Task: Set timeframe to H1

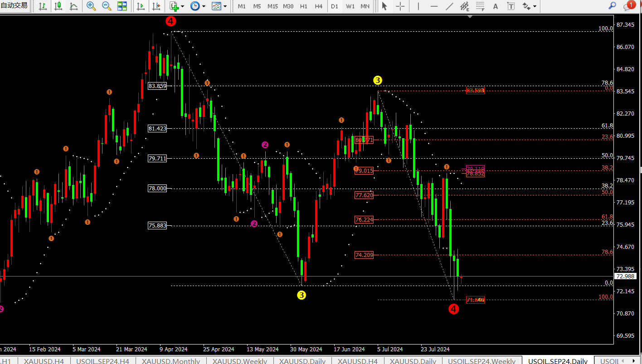Action: click(303, 6)
